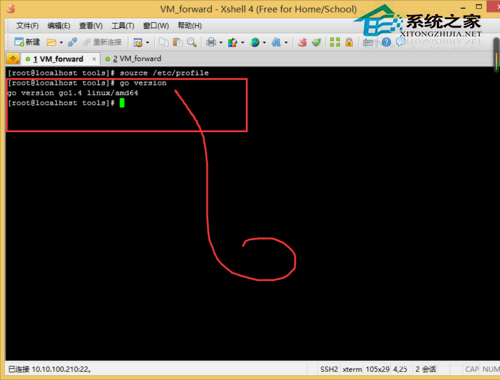This screenshot has width=500, height=380.
Task: Switch to tab 1 VM_forward
Action: point(58,59)
